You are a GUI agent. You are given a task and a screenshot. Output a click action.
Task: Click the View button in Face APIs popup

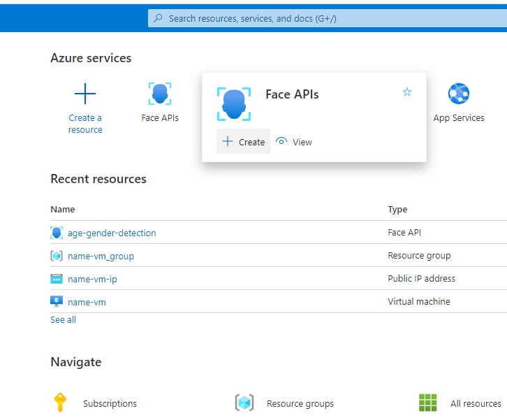tap(293, 142)
